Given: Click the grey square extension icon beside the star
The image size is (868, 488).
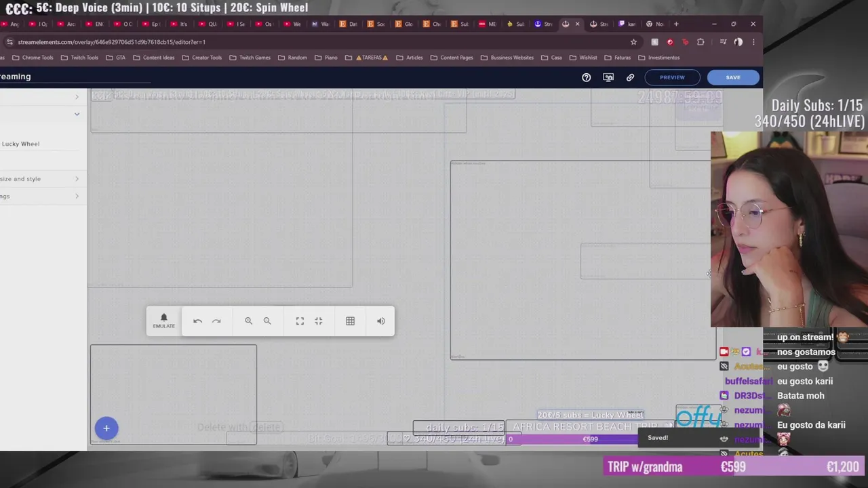Looking at the screenshot, I should coord(654,42).
